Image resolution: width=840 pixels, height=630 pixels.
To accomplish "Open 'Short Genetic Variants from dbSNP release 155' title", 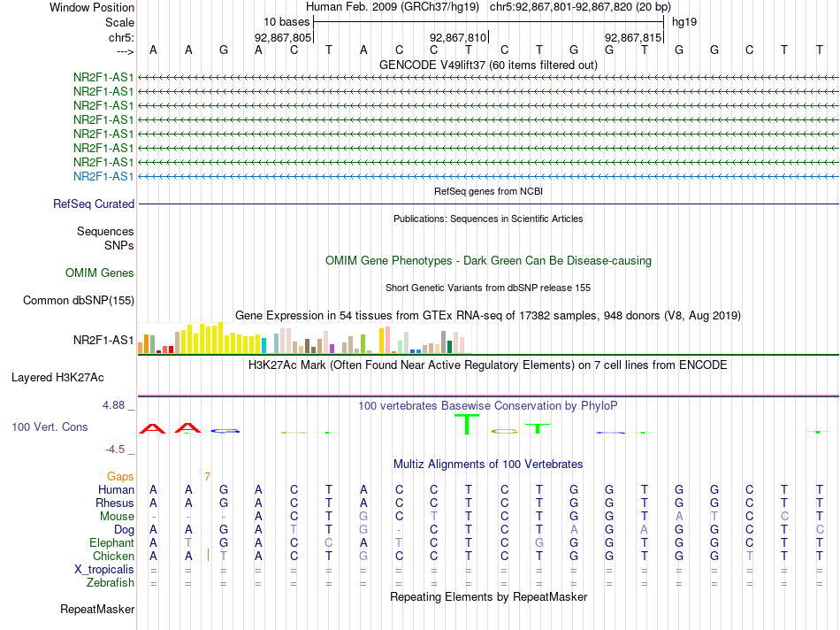I will [488, 288].
